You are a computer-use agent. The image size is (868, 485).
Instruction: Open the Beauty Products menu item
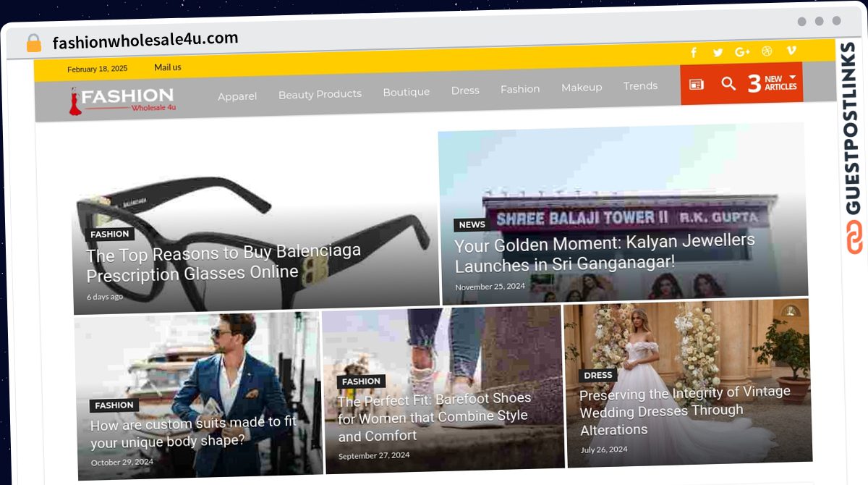point(320,93)
